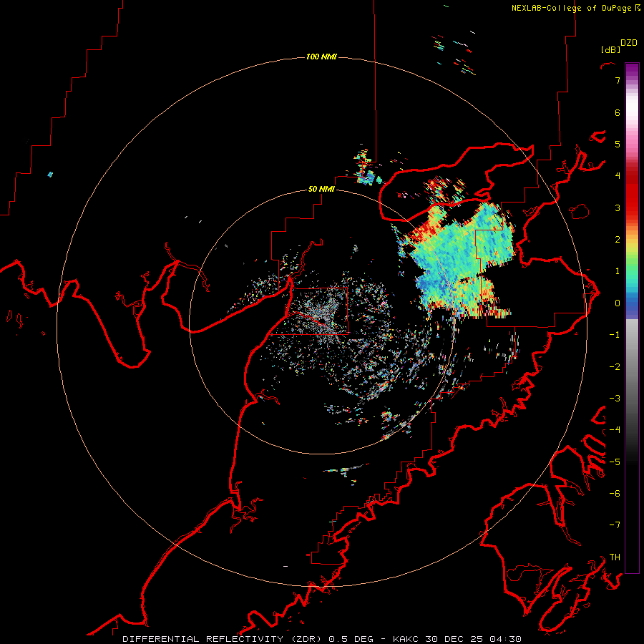Click the DZD legend title
Screen dimensions: 644x644
tap(629, 43)
